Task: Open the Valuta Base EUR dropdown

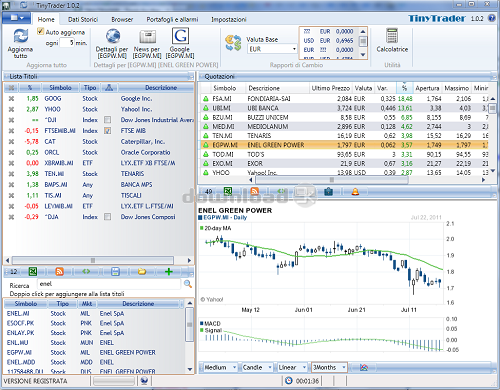Action: click(272, 49)
